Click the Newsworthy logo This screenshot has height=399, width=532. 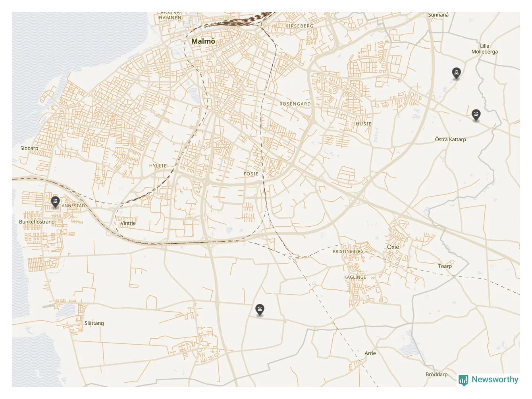488,380
